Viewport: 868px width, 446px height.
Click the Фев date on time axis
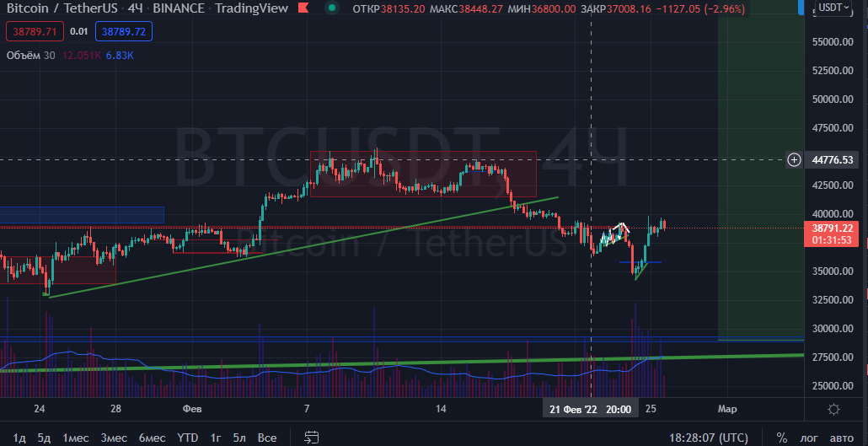coord(192,410)
